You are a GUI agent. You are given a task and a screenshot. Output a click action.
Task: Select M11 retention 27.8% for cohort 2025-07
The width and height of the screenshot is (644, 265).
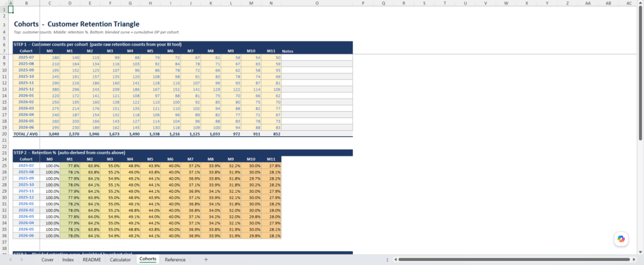click(272, 166)
